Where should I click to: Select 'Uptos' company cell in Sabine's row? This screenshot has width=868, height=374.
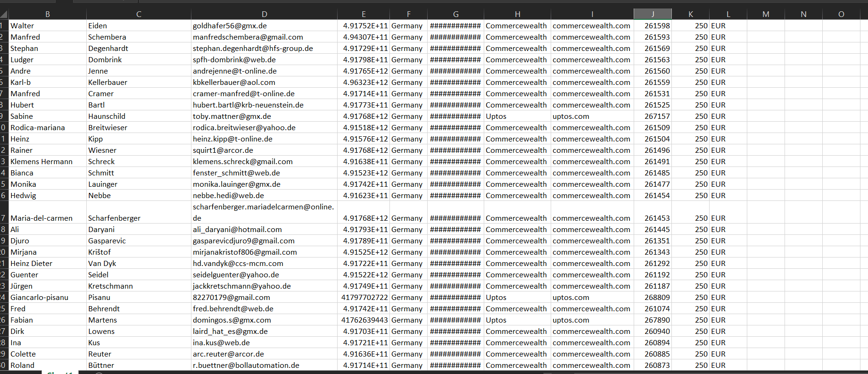click(x=517, y=116)
